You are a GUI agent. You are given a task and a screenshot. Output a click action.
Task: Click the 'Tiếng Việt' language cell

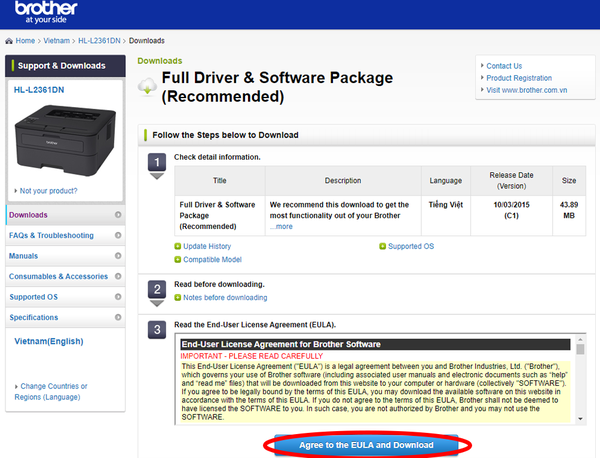(446, 216)
